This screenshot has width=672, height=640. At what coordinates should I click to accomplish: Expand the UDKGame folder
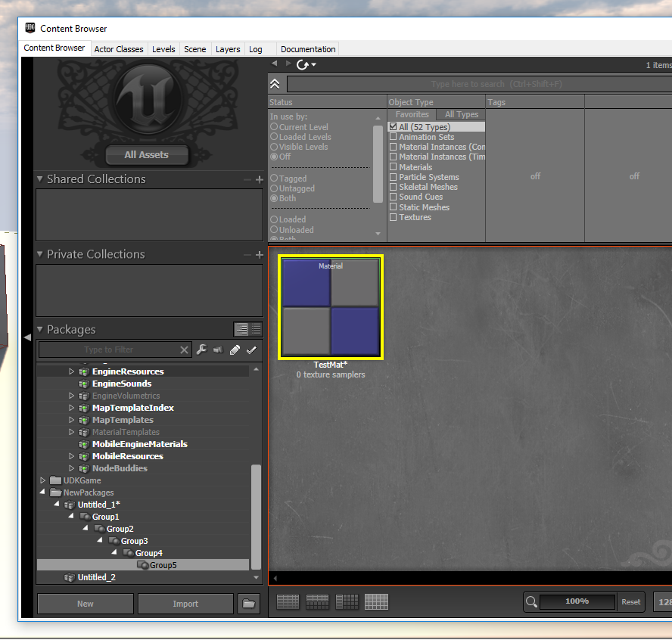tap(43, 480)
